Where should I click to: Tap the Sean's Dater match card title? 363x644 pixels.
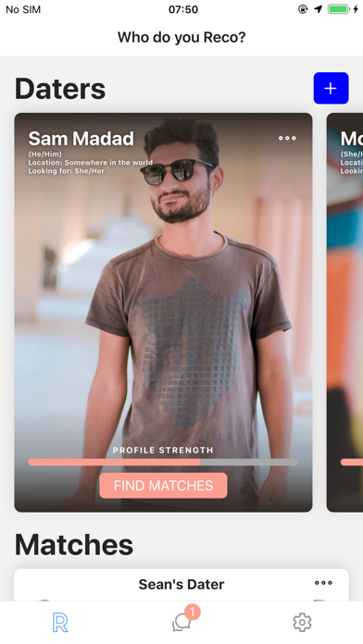tap(181, 584)
